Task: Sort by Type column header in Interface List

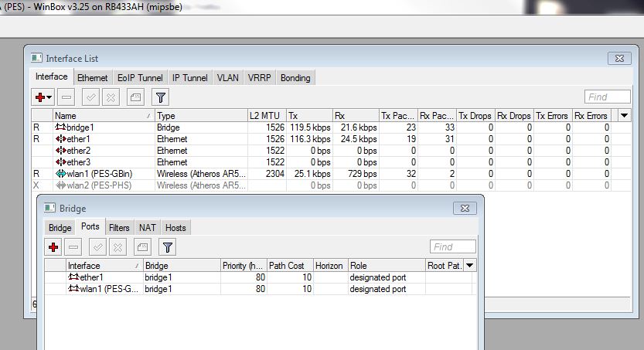Action: pos(201,116)
